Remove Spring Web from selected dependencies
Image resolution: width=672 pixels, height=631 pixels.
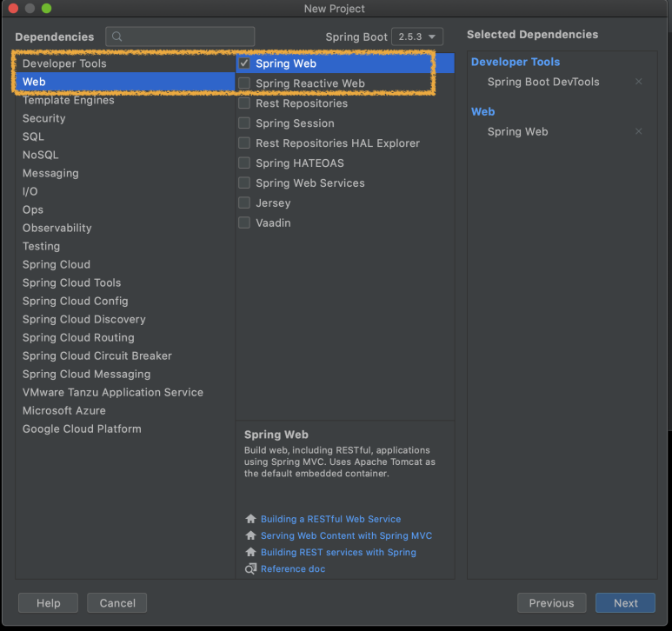[x=639, y=131]
